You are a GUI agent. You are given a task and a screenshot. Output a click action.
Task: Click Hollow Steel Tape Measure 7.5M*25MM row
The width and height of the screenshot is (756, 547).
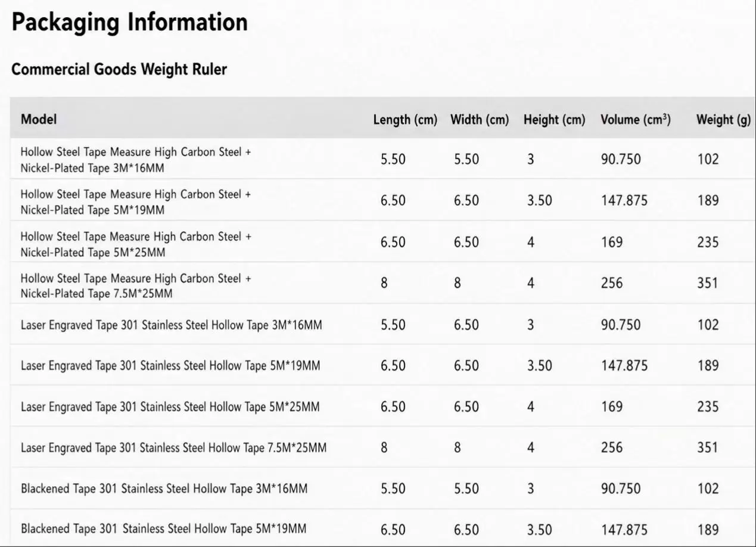click(382, 283)
